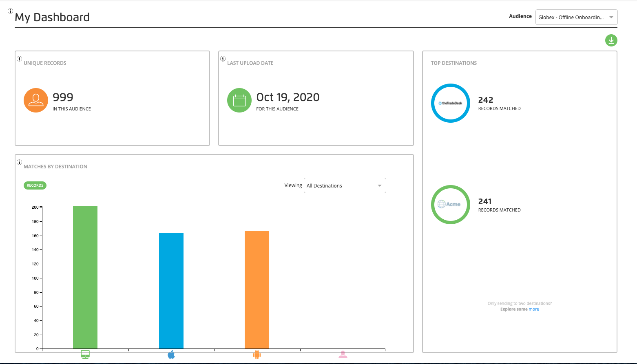637x364 pixels.
Task: Click the 'more' link under Explore some
Action: pyautogui.click(x=534, y=309)
